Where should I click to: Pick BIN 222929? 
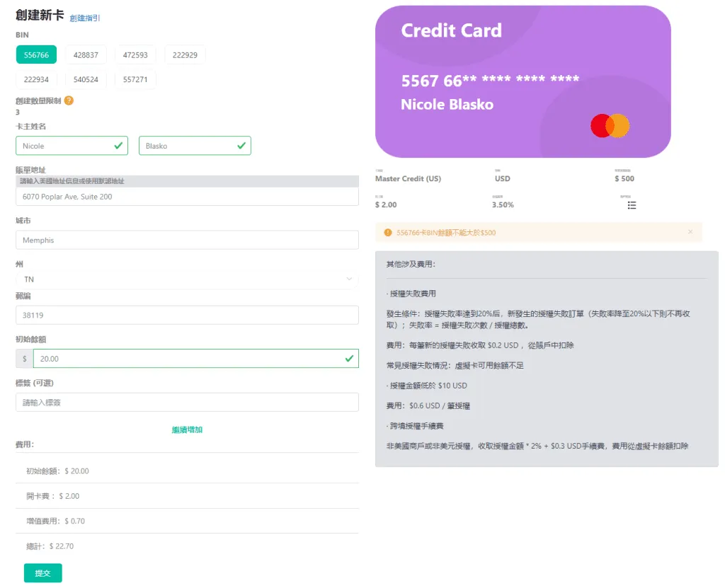tap(185, 54)
